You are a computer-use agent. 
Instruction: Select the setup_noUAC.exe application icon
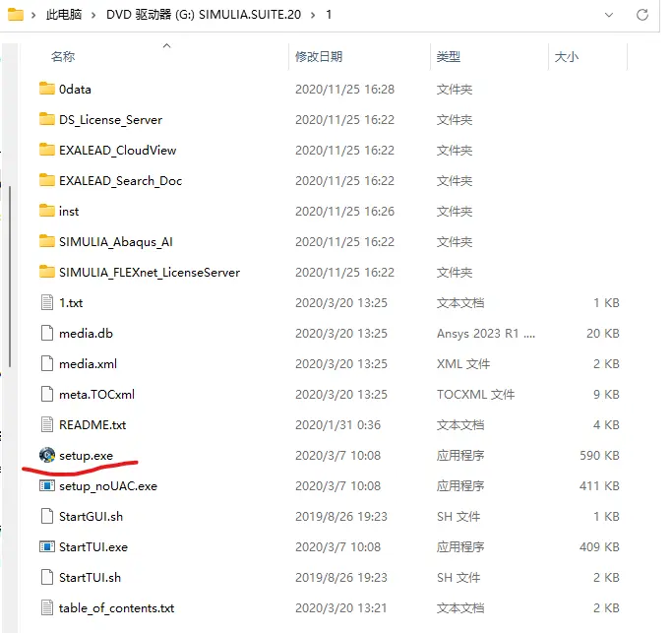(46, 485)
